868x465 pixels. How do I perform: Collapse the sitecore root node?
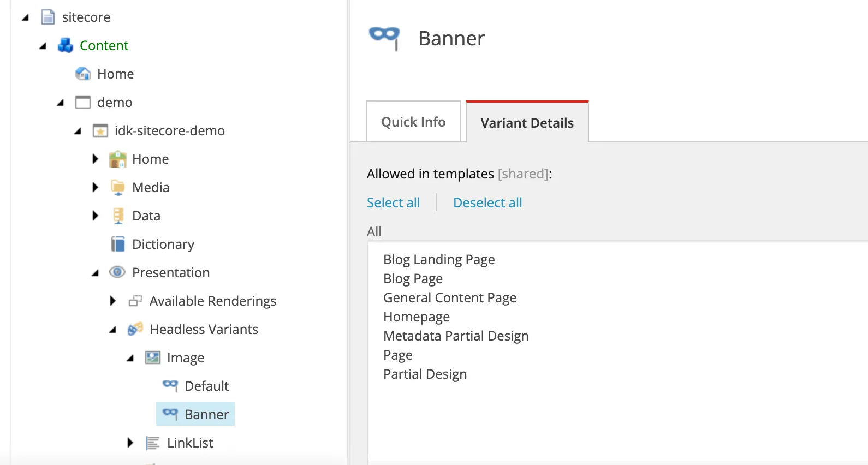[25, 18]
